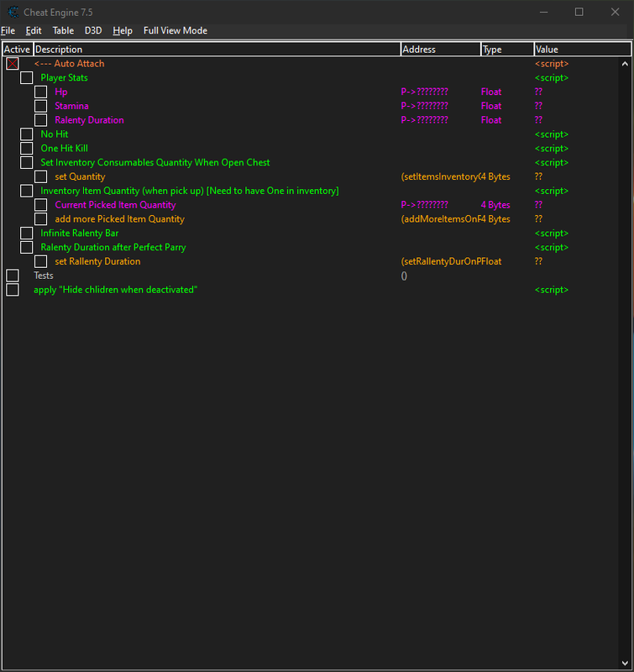Activate Set Inventory Consumables Quantity checkbox
This screenshot has width=634, height=672.
pyautogui.click(x=27, y=162)
